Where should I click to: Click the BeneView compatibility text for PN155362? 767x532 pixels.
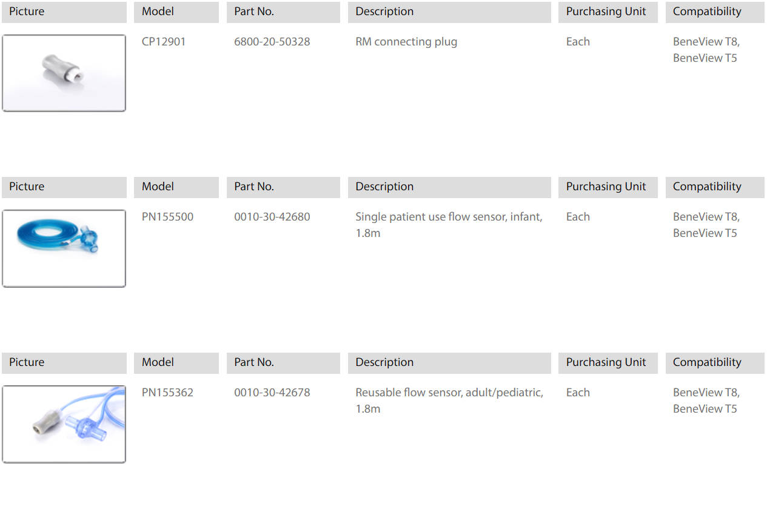tap(706, 401)
